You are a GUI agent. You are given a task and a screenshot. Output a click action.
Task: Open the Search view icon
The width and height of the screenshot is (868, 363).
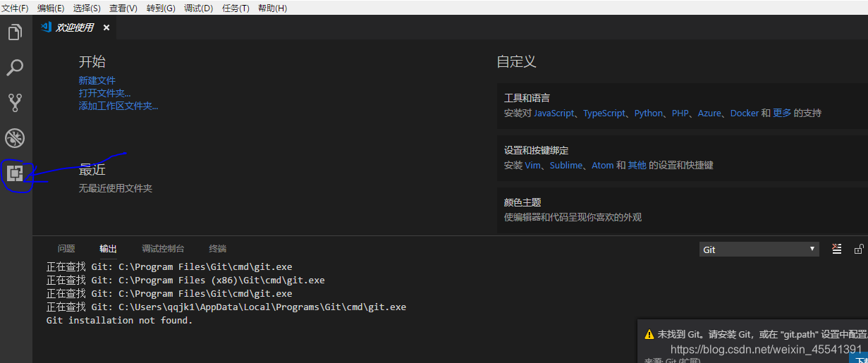(x=15, y=68)
